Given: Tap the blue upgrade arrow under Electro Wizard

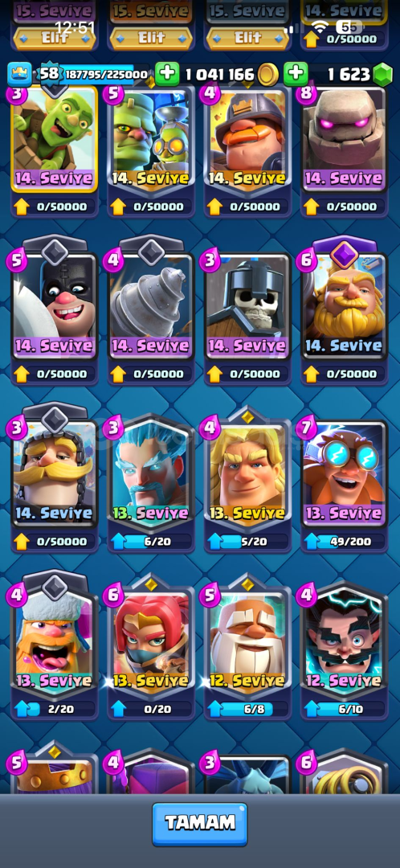Looking at the screenshot, I should (x=312, y=709).
